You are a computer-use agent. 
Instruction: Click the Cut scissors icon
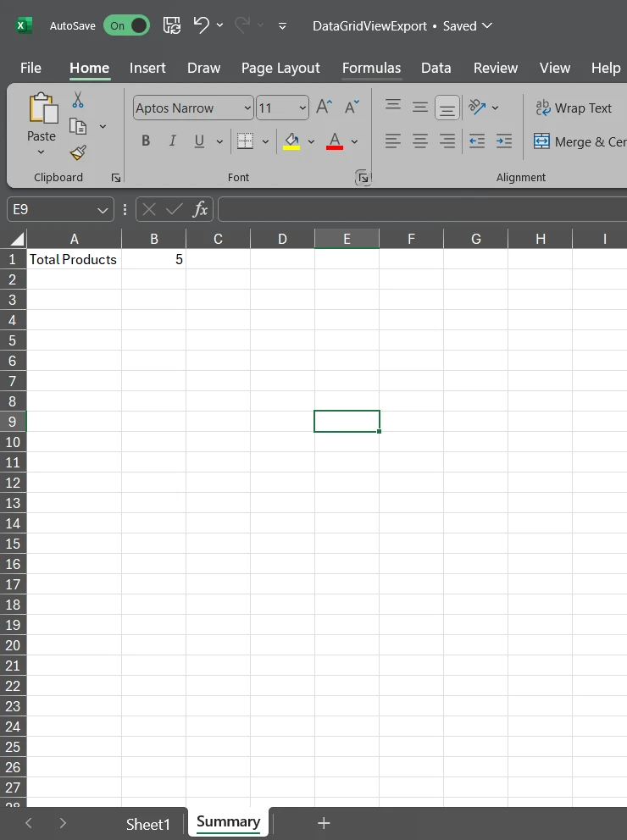point(78,101)
